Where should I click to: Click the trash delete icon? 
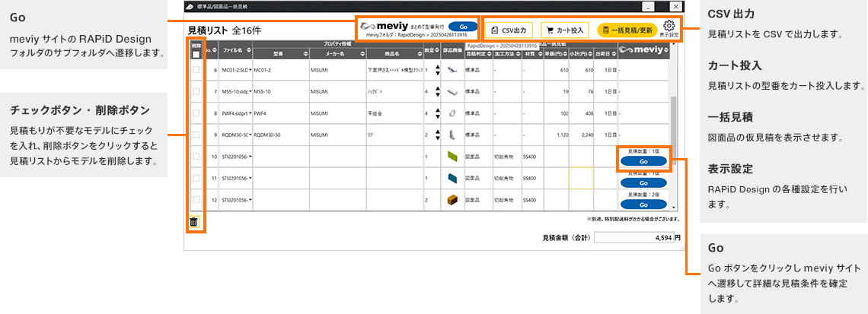tap(193, 222)
